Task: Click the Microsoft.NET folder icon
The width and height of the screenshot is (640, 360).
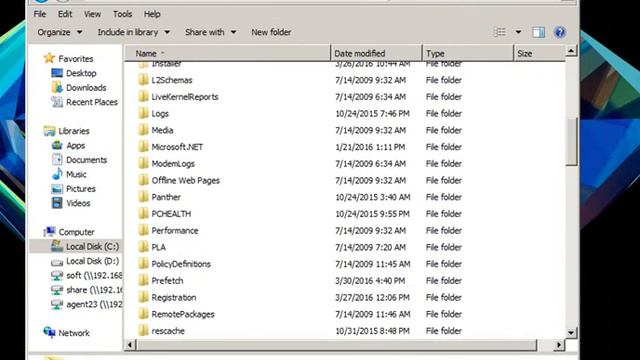Action: pos(143,147)
